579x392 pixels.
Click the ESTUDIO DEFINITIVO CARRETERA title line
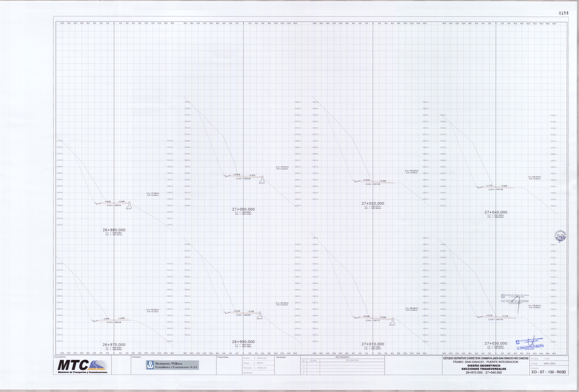(x=486, y=358)
